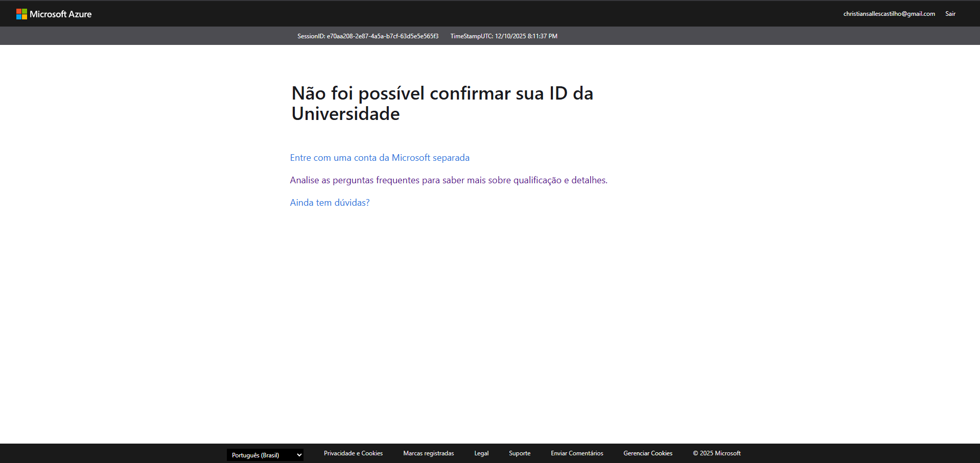Click the heading 'Não foi possível confirmar sua ID'
The height and width of the screenshot is (463, 980).
[x=442, y=104]
